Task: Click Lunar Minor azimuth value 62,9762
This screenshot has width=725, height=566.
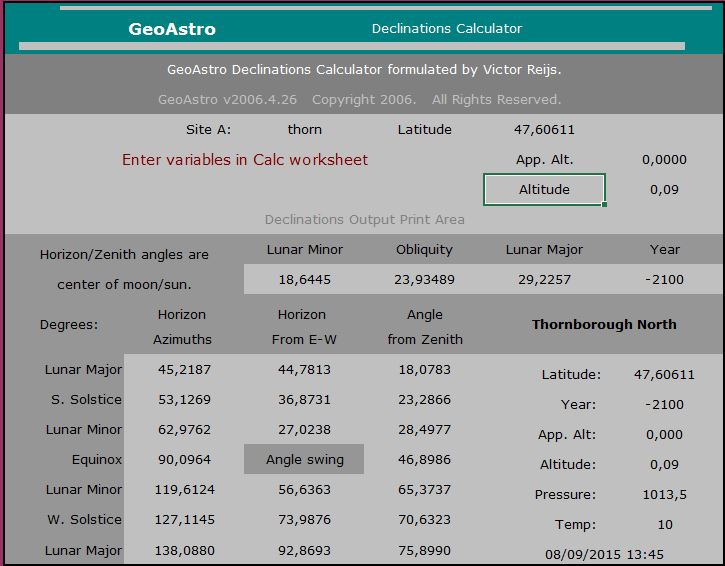Action: (184, 430)
